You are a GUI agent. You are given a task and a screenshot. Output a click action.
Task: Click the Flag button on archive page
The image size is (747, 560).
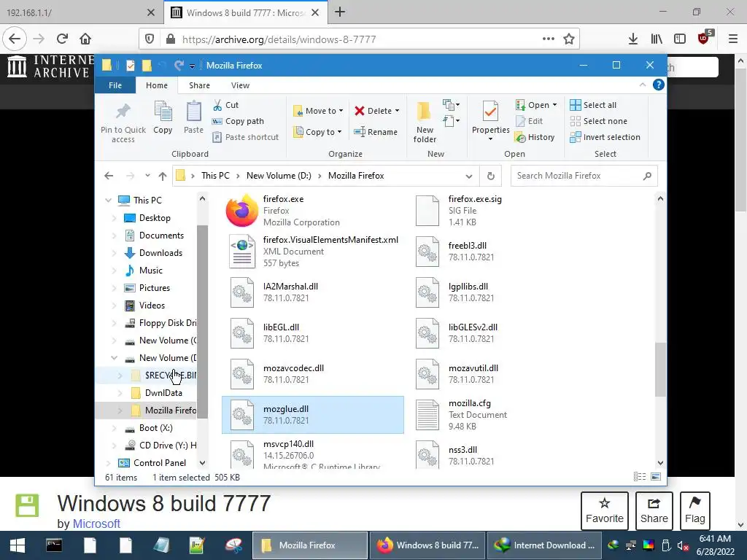point(694,510)
